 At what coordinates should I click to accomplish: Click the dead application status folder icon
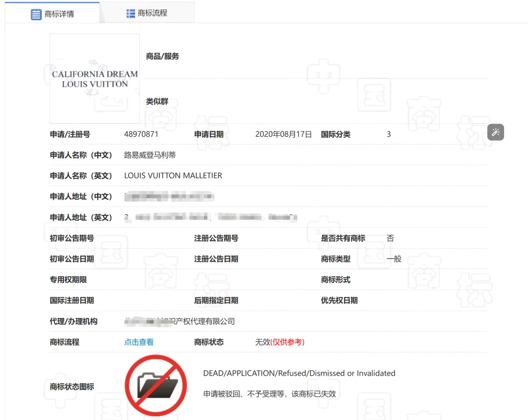[x=156, y=385]
